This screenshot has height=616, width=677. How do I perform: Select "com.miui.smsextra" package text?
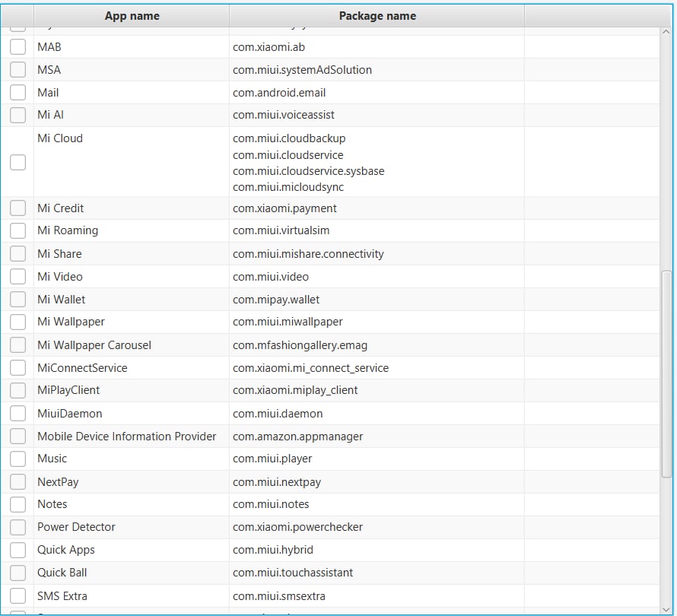point(279,596)
